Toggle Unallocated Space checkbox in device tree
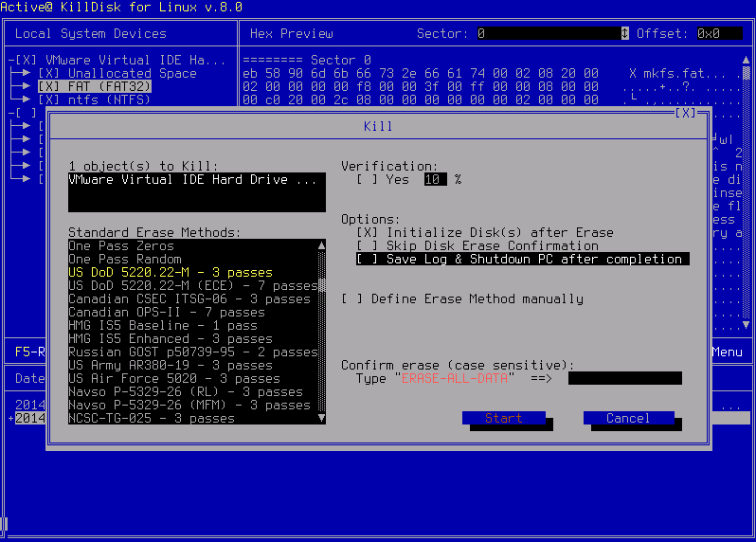The height and width of the screenshot is (542, 756). tap(48, 73)
